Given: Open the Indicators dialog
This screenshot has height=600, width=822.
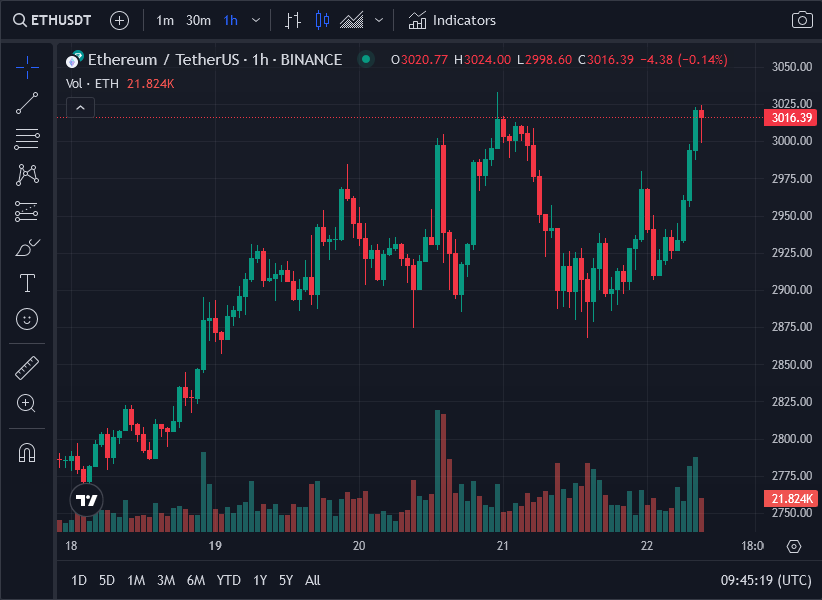Looking at the screenshot, I should pyautogui.click(x=452, y=20).
